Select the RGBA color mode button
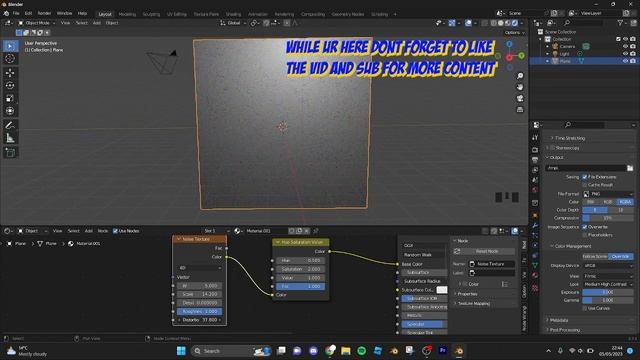The height and width of the screenshot is (360, 640). (x=625, y=202)
